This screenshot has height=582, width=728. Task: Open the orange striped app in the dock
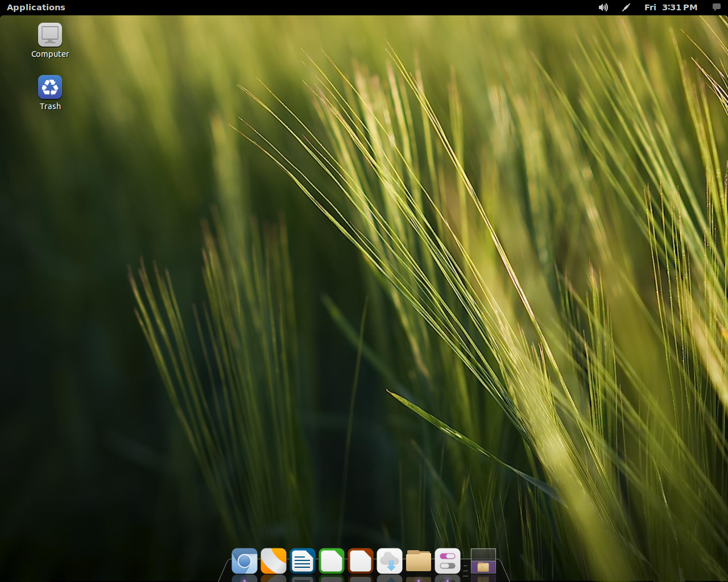[274, 562]
